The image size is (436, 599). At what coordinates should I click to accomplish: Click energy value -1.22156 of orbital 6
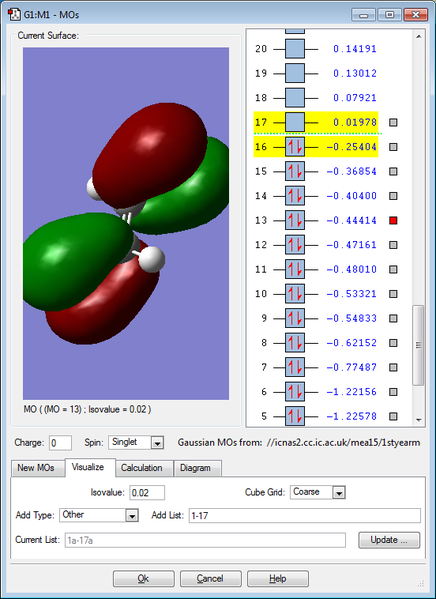pos(352,391)
